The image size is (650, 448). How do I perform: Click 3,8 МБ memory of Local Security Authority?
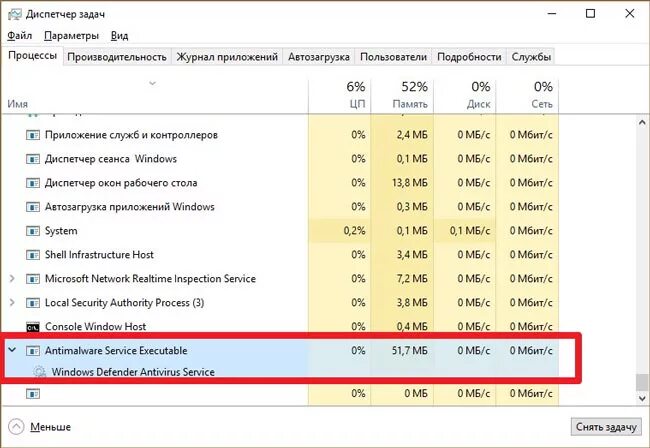pyautogui.click(x=412, y=303)
